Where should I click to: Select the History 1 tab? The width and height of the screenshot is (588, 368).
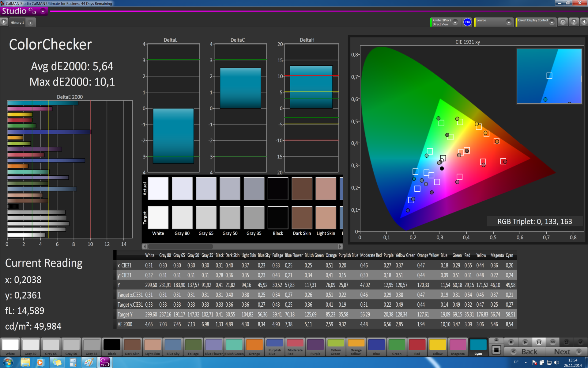[17, 22]
